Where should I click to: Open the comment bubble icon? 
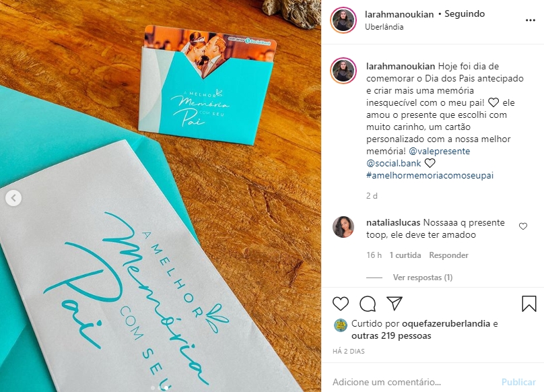click(x=368, y=304)
